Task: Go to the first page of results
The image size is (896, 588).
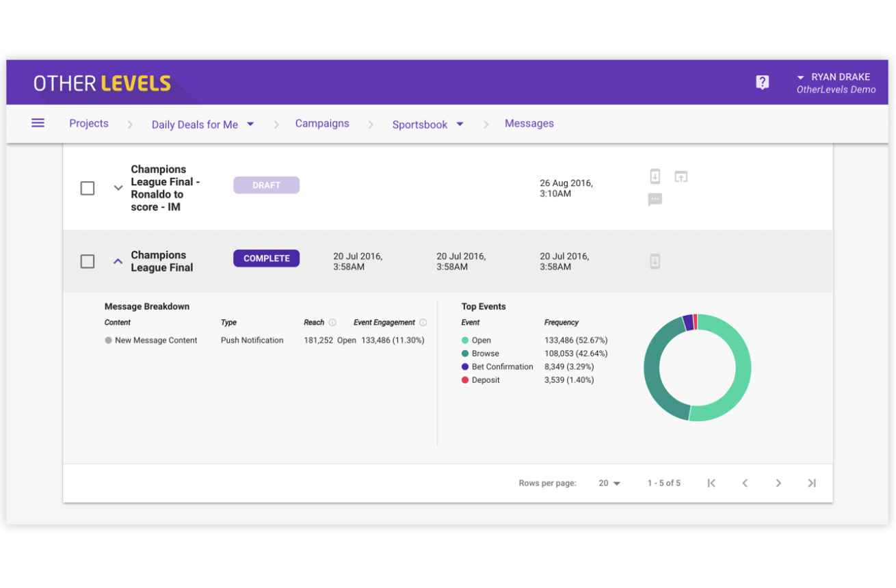Action: coord(711,483)
